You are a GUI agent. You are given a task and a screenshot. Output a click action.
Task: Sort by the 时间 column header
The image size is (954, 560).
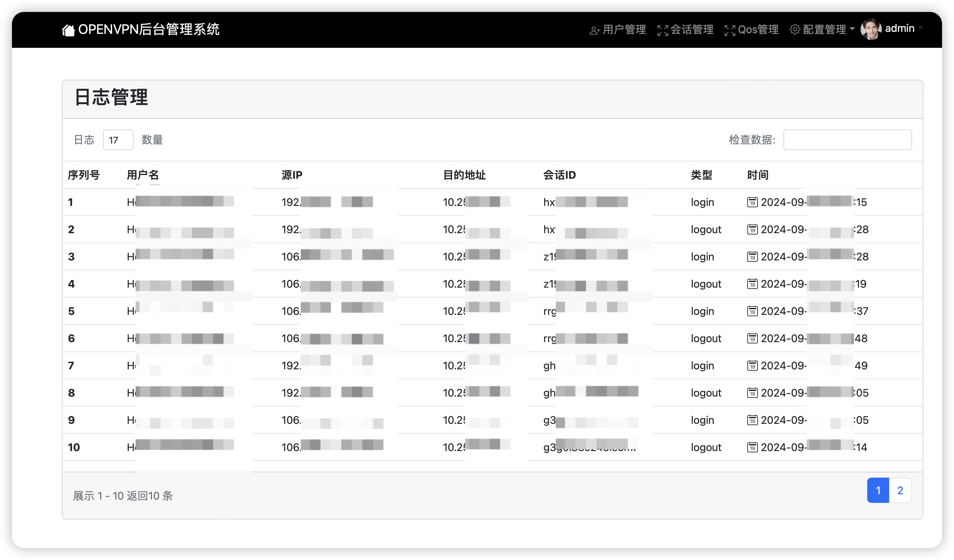click(x=758, y=175)
